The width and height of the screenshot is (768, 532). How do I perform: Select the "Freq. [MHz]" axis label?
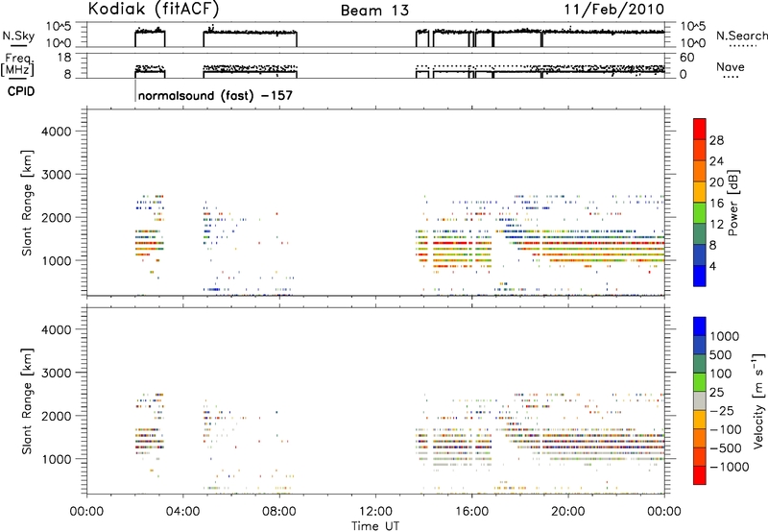tap(18, 64)
